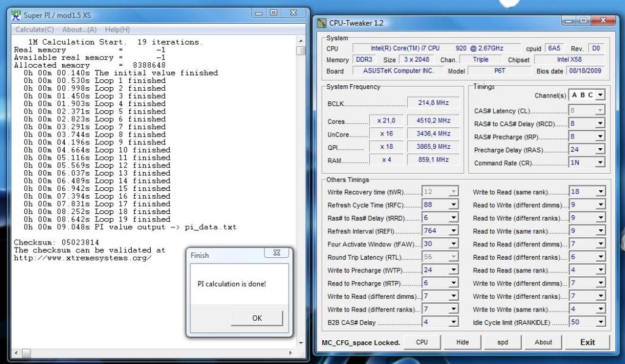
Task: Expand the Write to Write (different dimms) dropdown
Action: 601,283
